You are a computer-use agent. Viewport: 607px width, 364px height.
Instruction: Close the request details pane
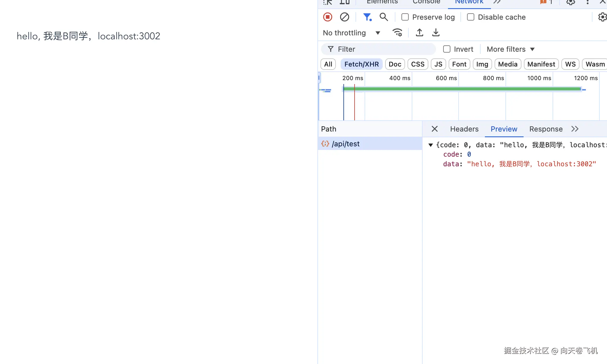click(434, 129)
